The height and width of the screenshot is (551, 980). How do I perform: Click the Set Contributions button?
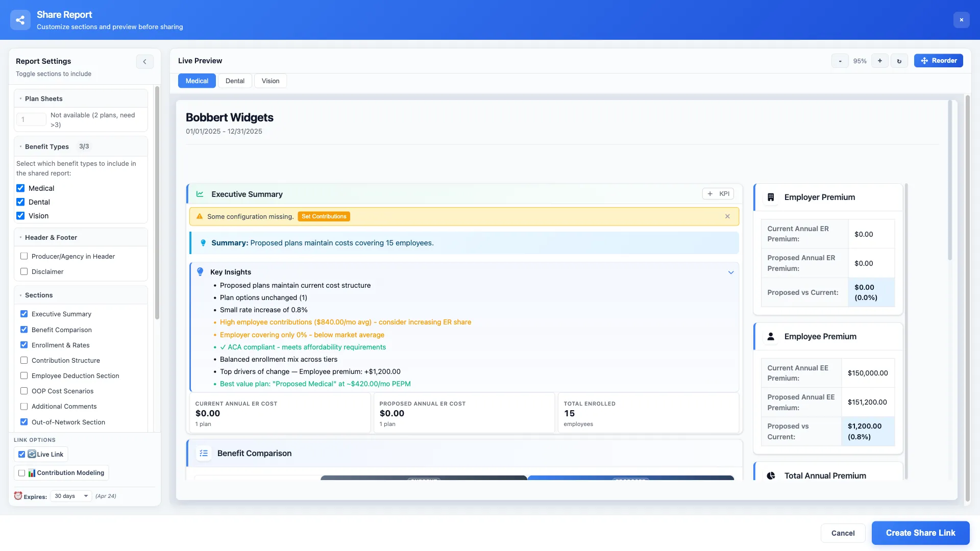(324, 216)
